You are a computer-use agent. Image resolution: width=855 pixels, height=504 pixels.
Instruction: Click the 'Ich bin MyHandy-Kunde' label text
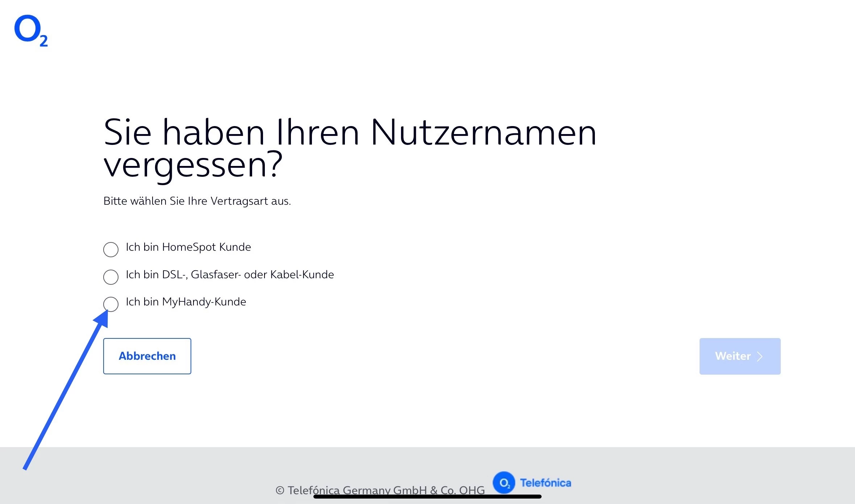tap(186, 302)
